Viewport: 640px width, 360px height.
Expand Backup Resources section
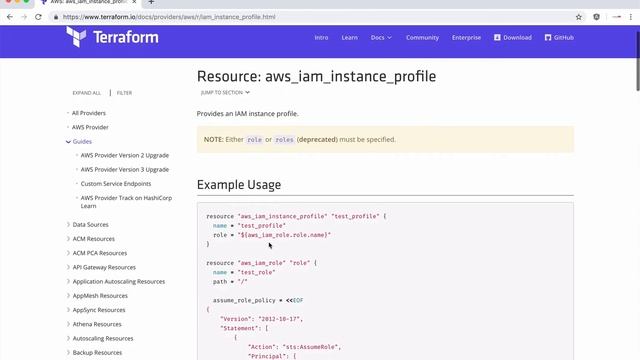(97, 353)
